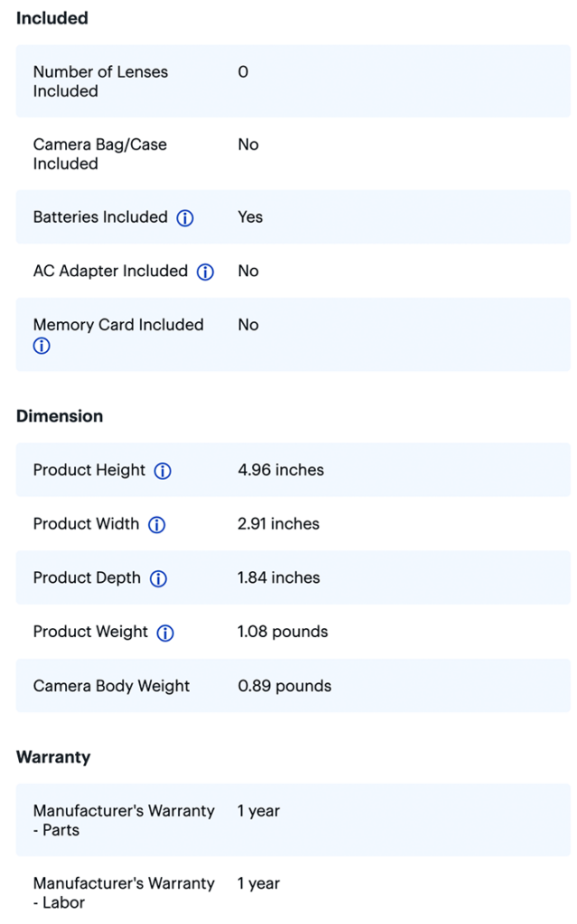577x924 pixels.
Task: Click info icon under Memory Card Included
Action: tap(42, 346)
